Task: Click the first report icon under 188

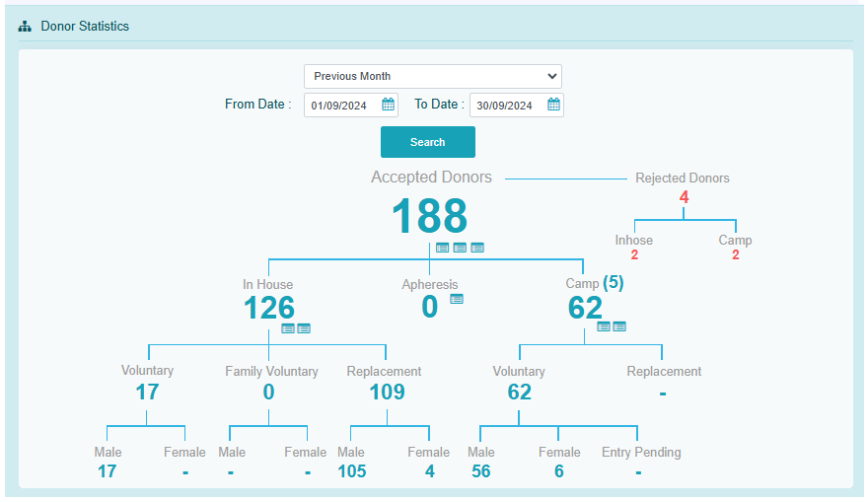Action: tap(443, 248)
